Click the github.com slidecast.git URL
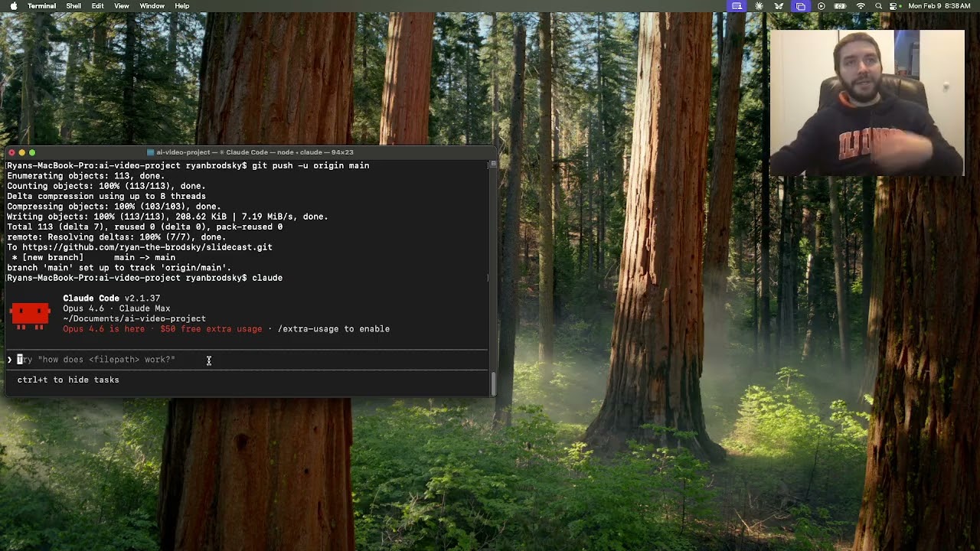 [147, 247]
